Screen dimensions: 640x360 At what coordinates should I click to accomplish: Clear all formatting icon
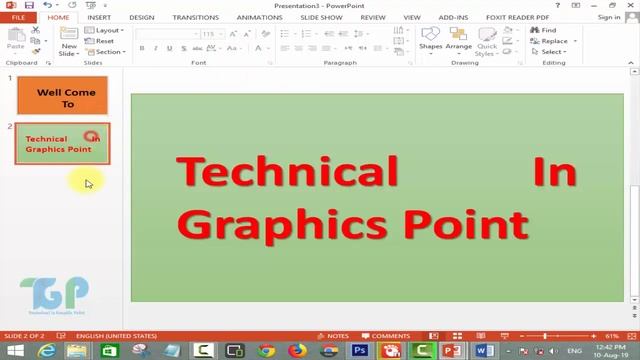[266, 34]
